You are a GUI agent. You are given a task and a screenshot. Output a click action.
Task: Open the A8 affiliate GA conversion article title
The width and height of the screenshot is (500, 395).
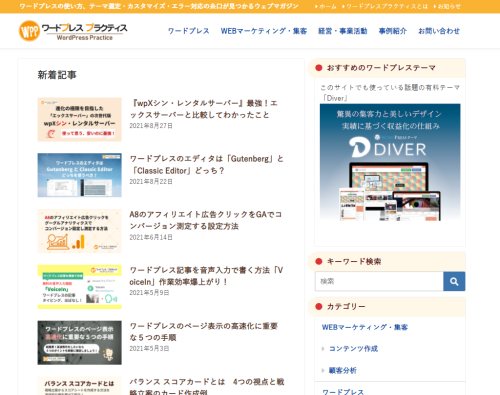point(206,220)
